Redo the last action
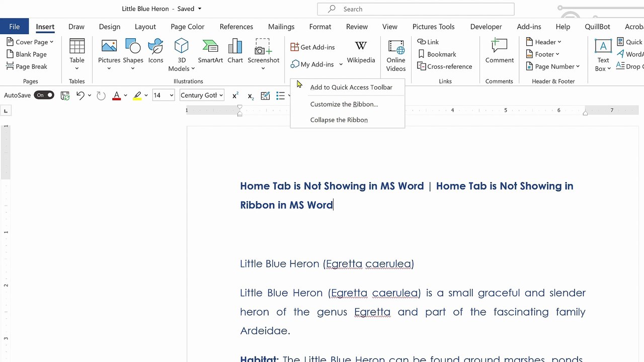644x362 pixels. (x=101, y=95)
